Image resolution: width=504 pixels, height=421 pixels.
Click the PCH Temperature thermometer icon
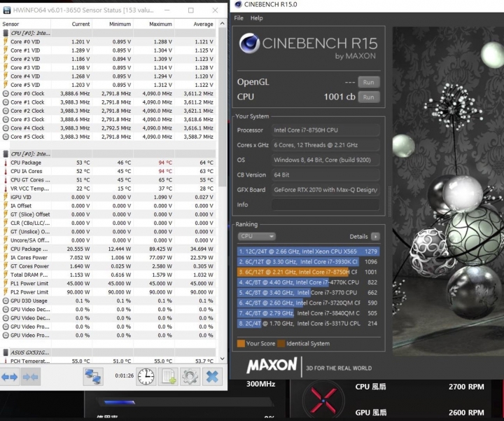pos(6,361)
